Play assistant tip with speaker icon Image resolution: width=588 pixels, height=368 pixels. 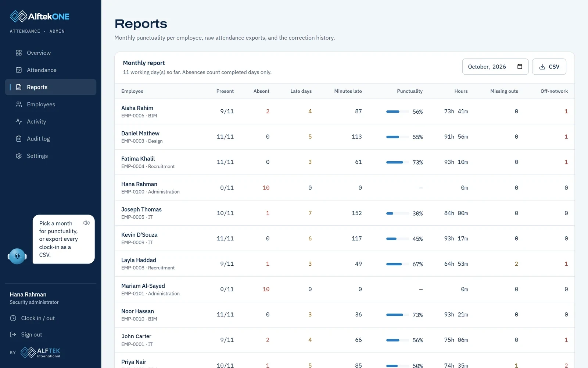tap(86, 223)
